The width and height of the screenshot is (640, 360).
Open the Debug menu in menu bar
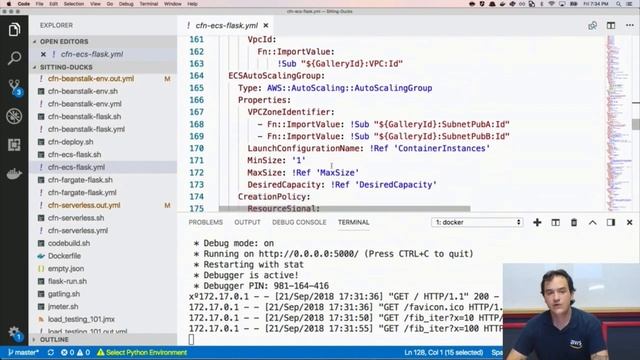point(126,4)
